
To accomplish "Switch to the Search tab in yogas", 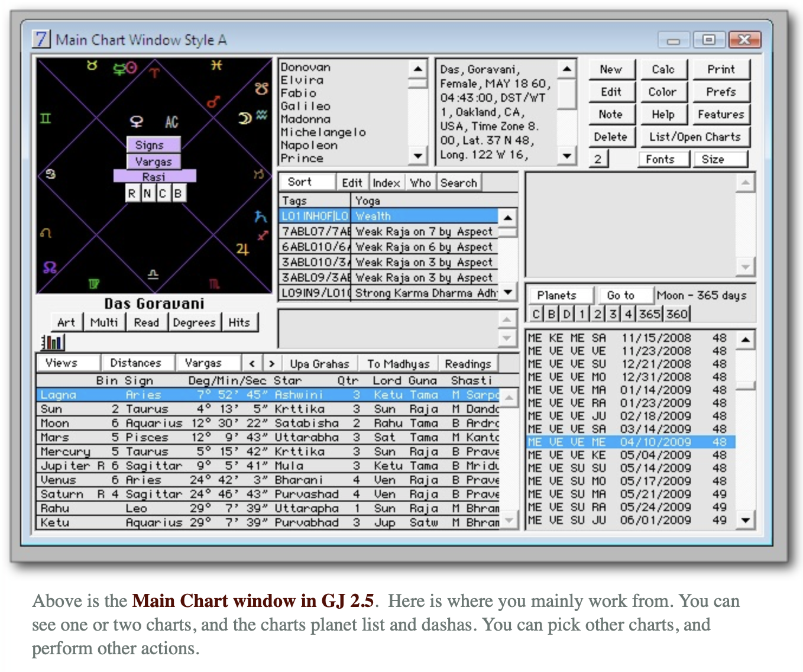I will 458,183.
